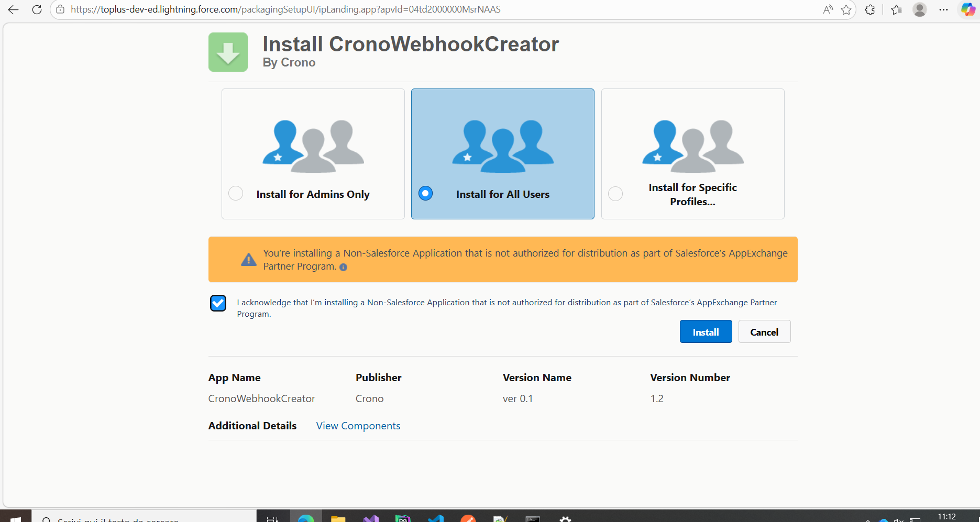Screen dimensions: 980x522
Task: Click the Version Name column label
Action: 537,377
